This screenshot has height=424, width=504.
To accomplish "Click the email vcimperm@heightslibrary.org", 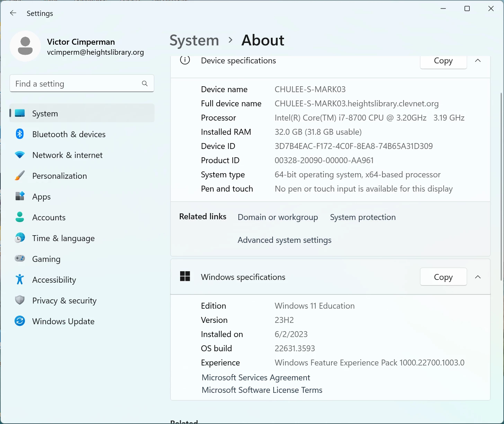I will [x=96, y=52].
